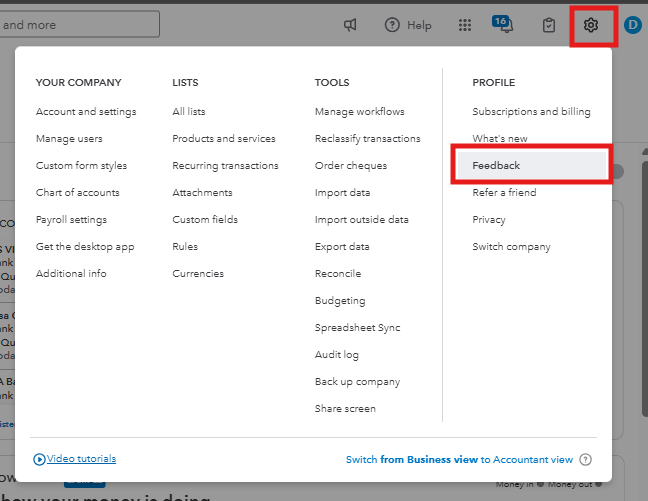Image resolution: width=648 pixels, height=501 pixels.
Task: Select Feedback in the Profile column
Action: pyautogui.click(x=496, y=166)
